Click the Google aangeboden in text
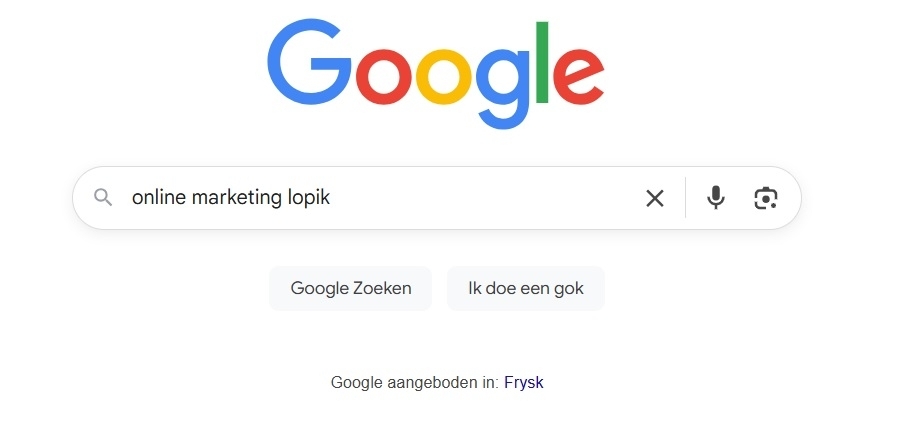Viewport: 903px width, 435px height. [414, 382]
